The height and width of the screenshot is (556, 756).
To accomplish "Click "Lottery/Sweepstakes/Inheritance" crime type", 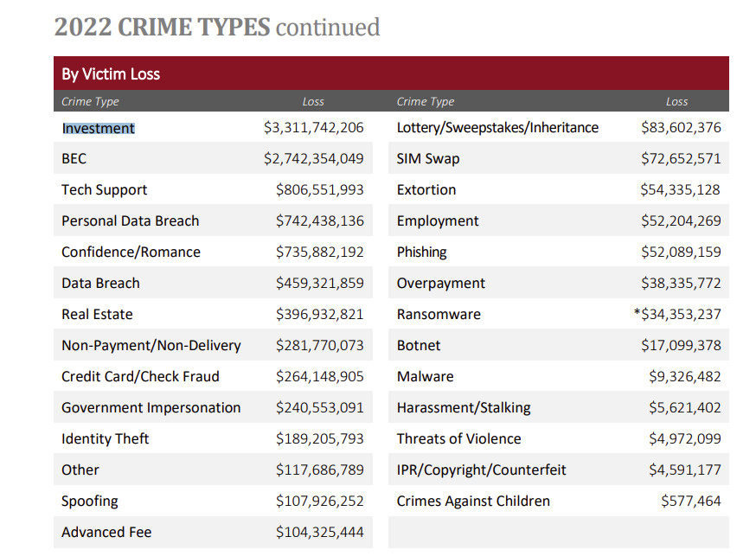I will [497, 128].
